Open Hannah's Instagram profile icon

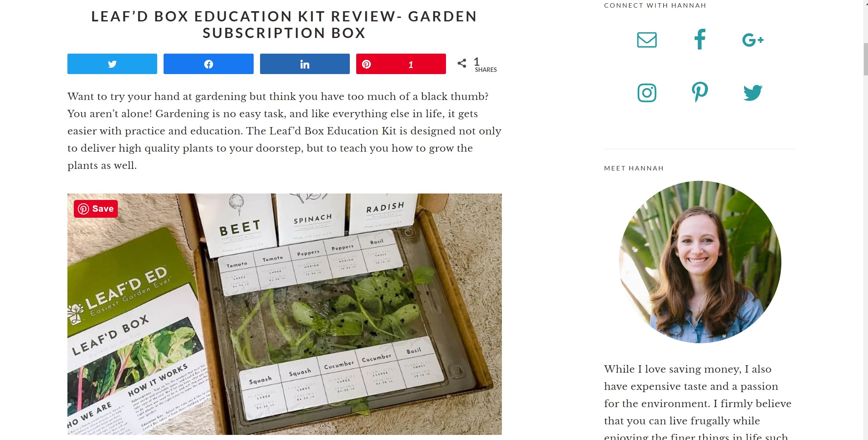tap(647, 93)
